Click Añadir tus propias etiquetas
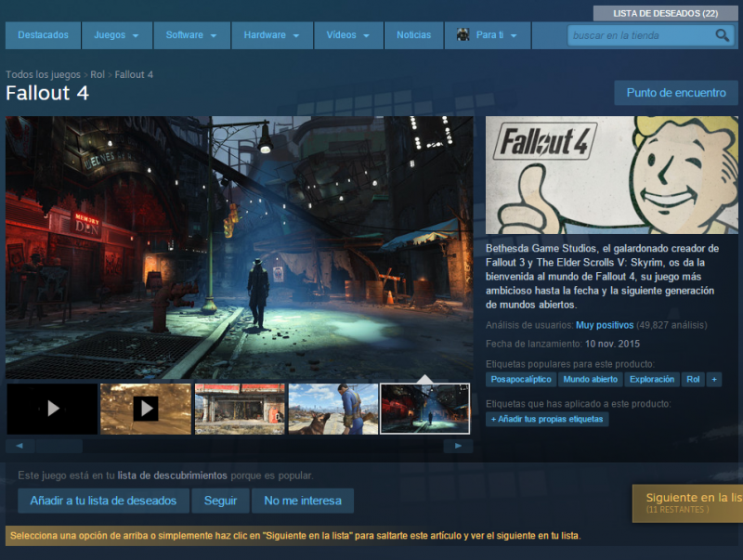This screenshot has height=560, width=743. click(x=547, y=419)
